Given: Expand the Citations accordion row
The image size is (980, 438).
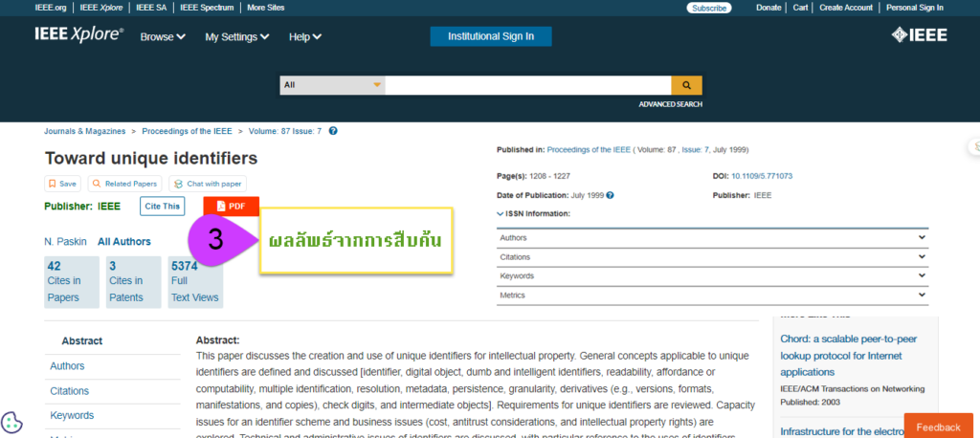Looking at the screenshot, I should point(712,257).
